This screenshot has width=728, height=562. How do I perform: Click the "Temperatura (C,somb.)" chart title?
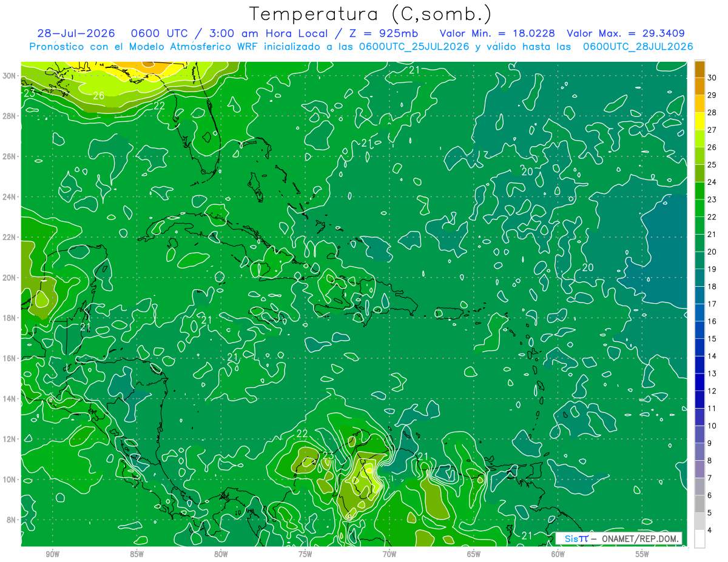(x=371, y=14)
